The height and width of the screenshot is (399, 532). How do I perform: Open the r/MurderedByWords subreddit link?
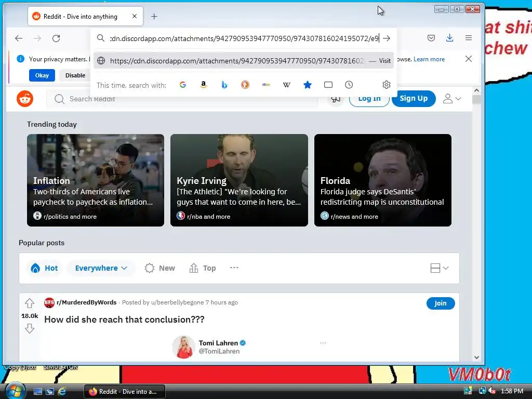click(x=87, y=302)
